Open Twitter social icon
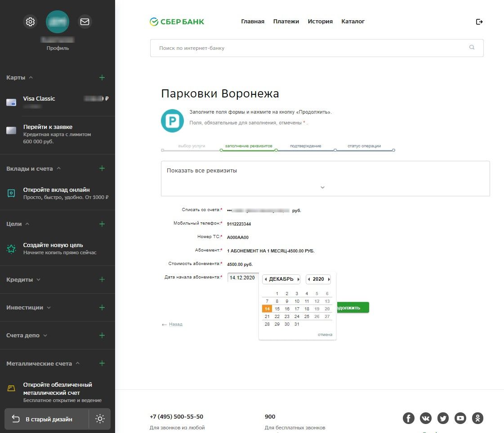Image resolution: width=504 pixels, height=433 pixels. coord(443,418)
